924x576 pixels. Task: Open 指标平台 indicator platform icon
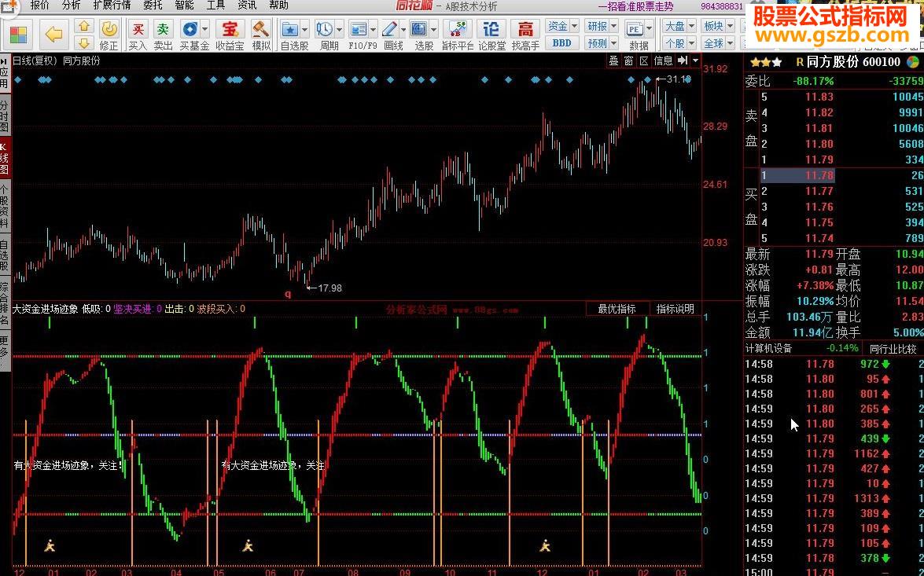click(x=458, y=35)
